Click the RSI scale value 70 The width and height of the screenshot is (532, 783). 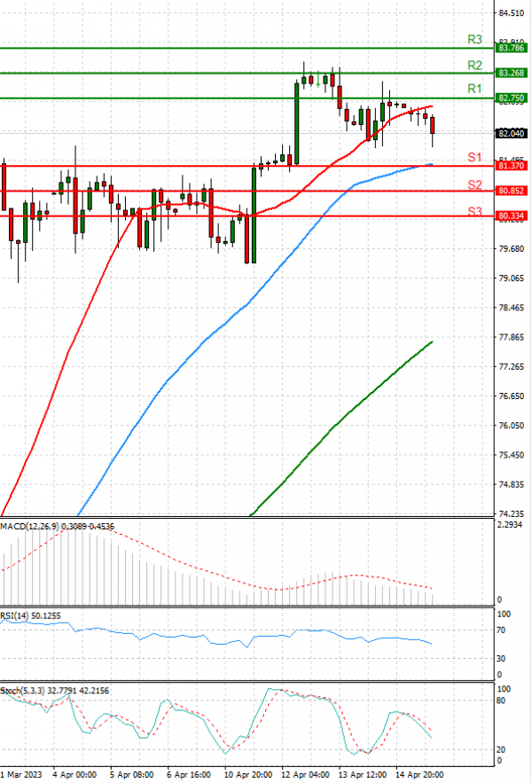tap(501, 630)
